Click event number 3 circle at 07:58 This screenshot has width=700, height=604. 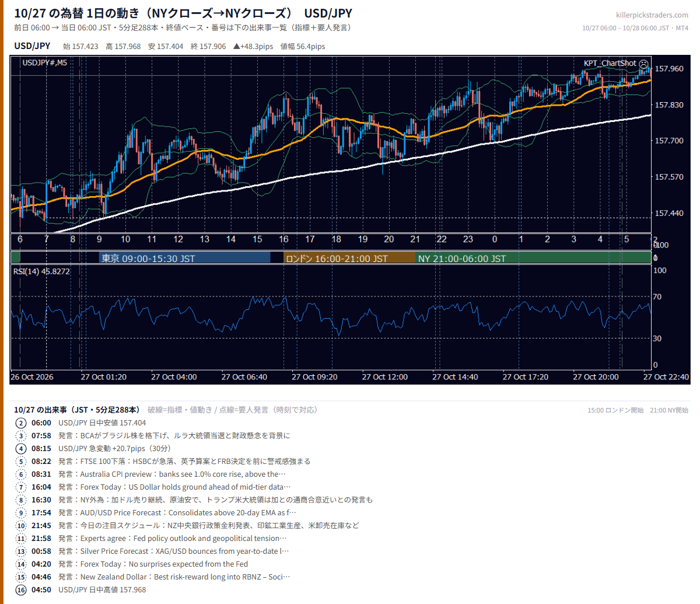point(21,436)
